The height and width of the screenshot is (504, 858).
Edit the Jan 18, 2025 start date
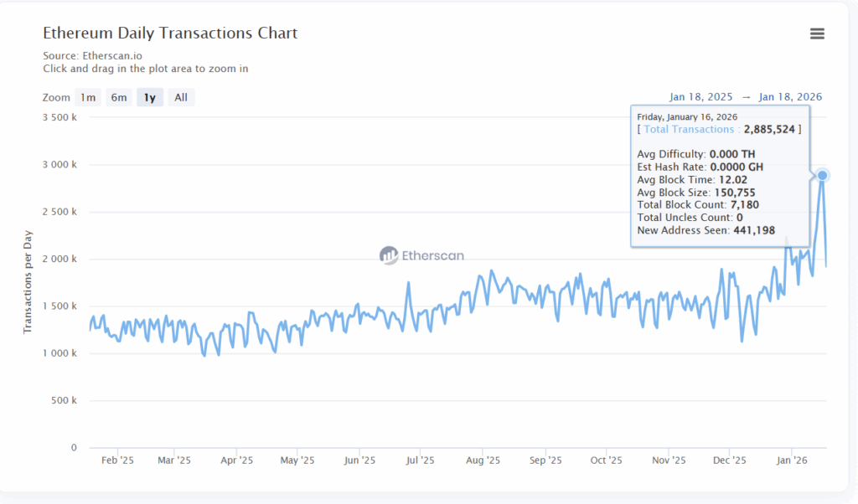(700, 97)
